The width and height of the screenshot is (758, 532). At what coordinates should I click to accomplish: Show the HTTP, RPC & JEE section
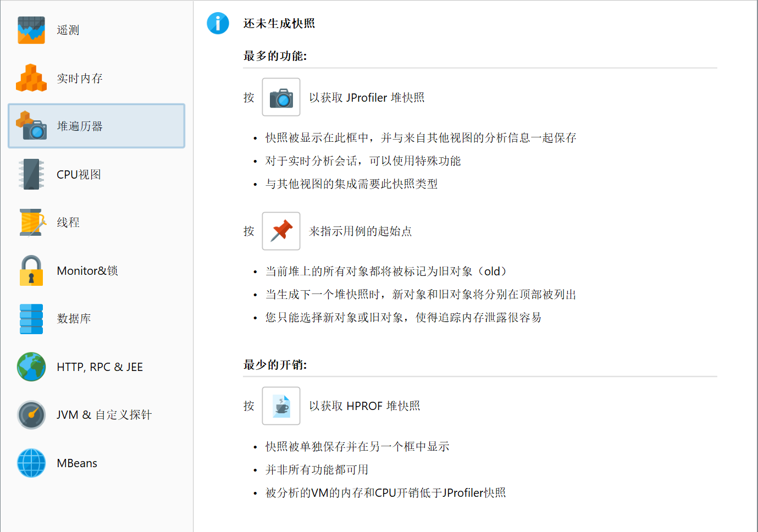click(96, 367)
